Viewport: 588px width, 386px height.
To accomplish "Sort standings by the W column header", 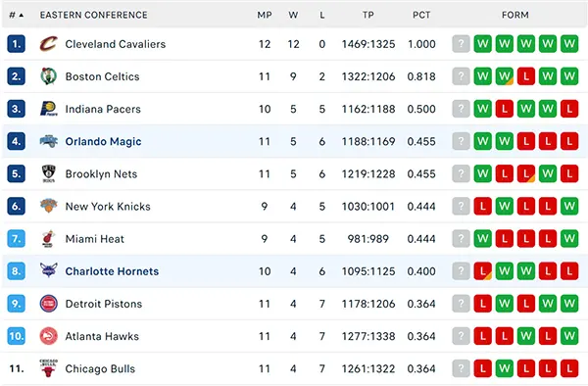I will [x=293, y=15].
